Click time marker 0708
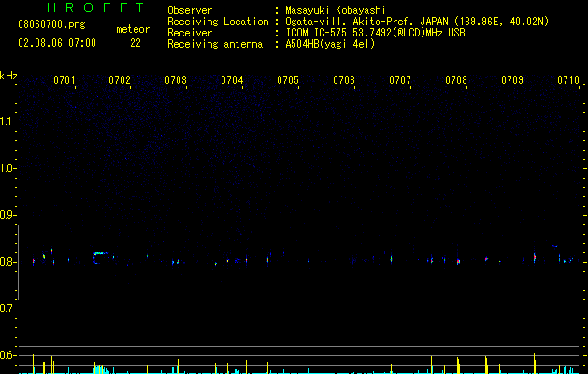The image size is (588, 374). point(456,79)
